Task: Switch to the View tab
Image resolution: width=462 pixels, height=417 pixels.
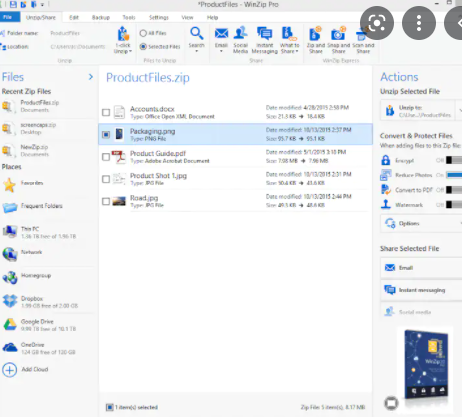Action: [187, 17]
